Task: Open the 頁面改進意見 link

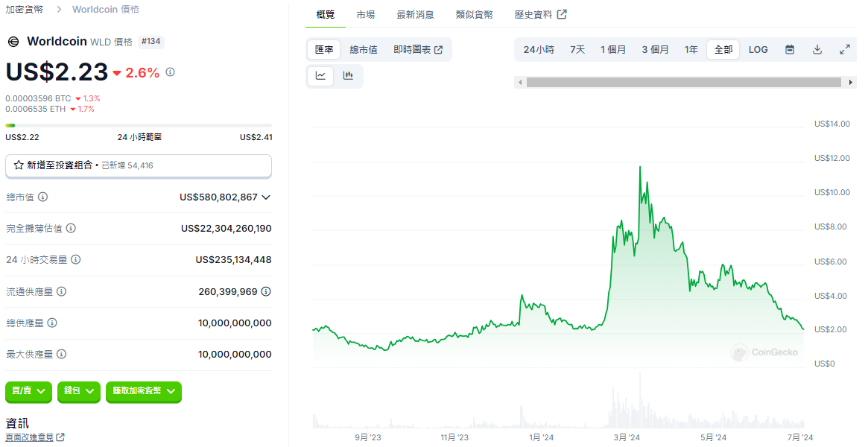Action: pos(30,437)
